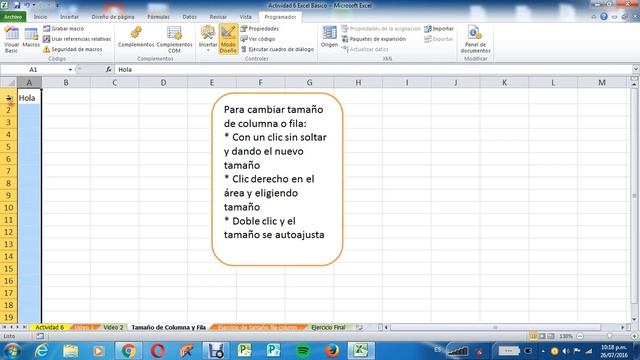The image size is (640, 360).
Task: Switch to Normal view in status bar
Action: pyautogui.click(x=533, y=336)
